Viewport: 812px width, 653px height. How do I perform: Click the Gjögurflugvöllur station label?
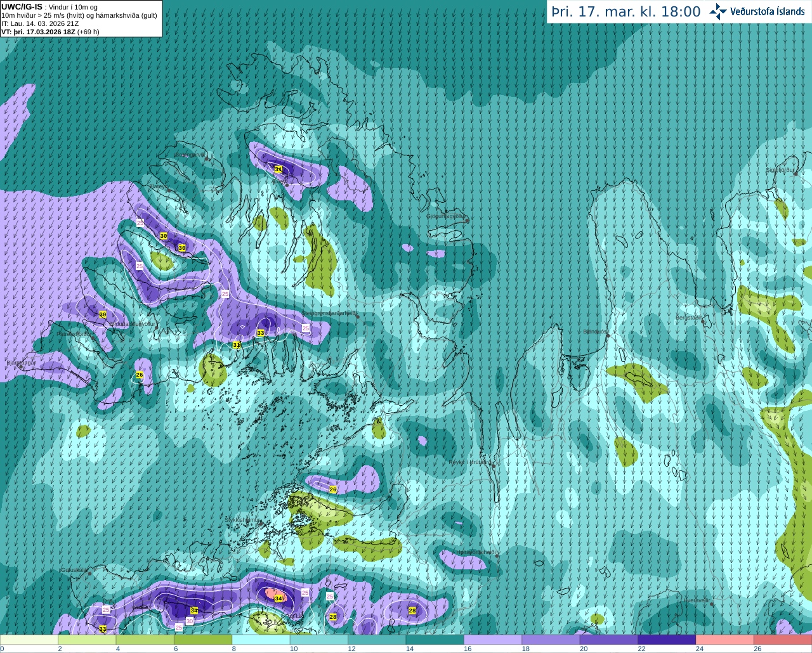click(445, 216)
